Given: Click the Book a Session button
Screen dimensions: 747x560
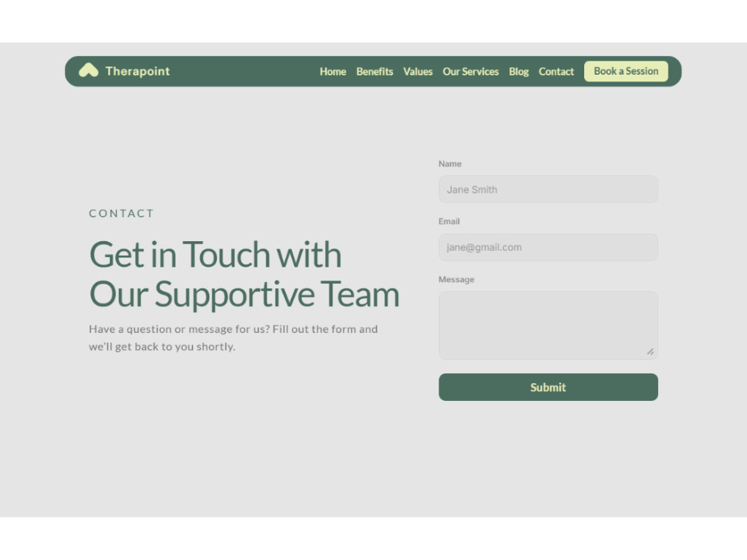Looking at the screenshot, I should pos(626,71).
